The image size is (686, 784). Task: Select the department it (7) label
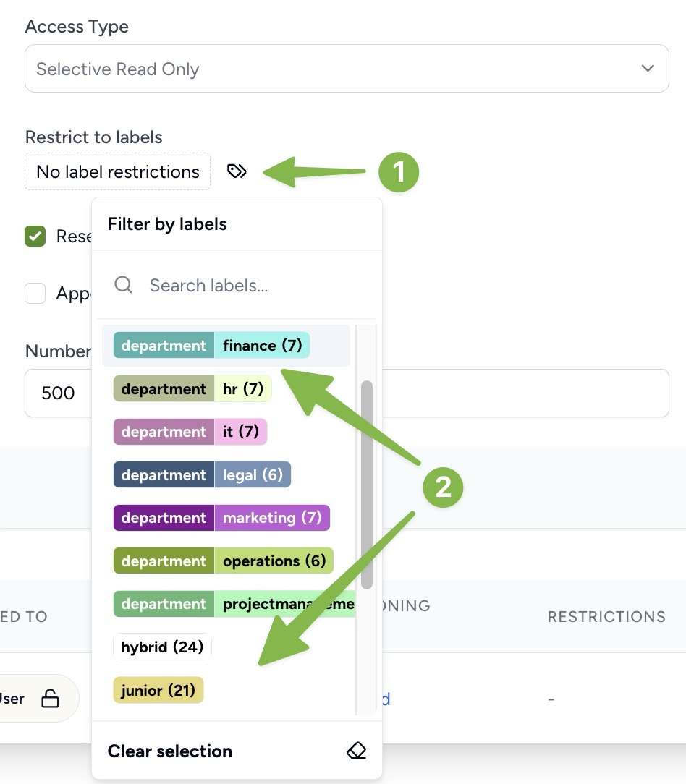[190, 432]
